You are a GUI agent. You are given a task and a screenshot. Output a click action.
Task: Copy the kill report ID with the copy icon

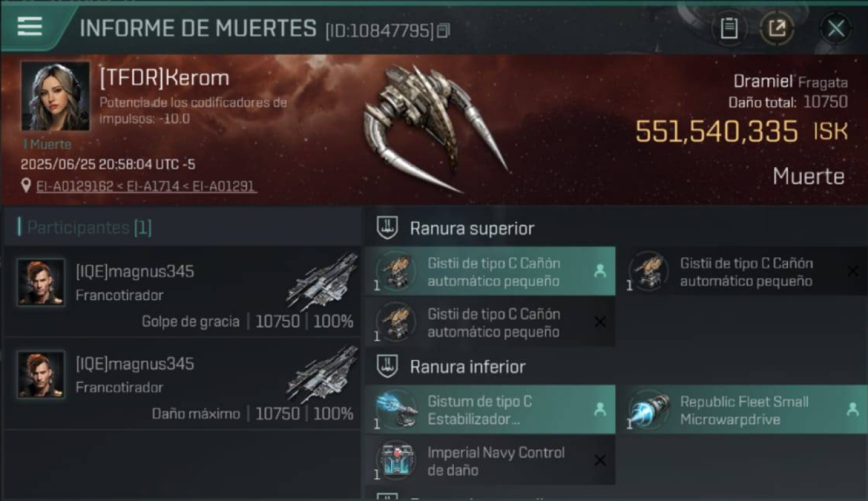443,31
